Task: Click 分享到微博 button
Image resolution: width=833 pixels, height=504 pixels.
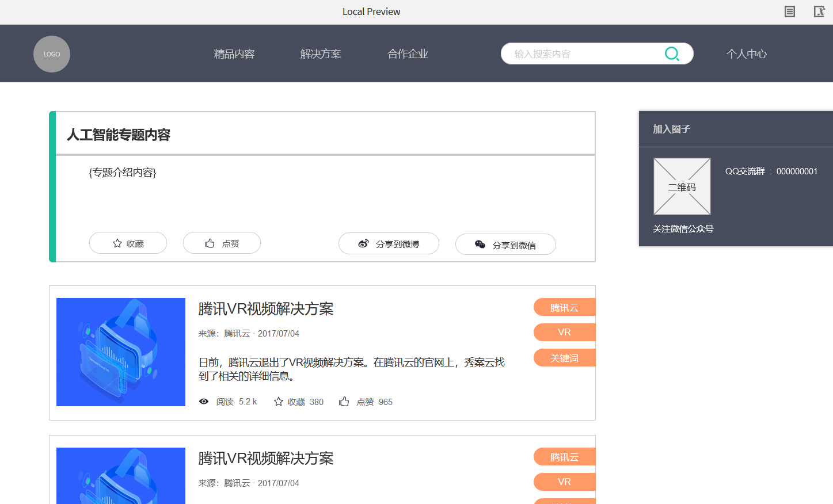Action: tap(389, 243)
